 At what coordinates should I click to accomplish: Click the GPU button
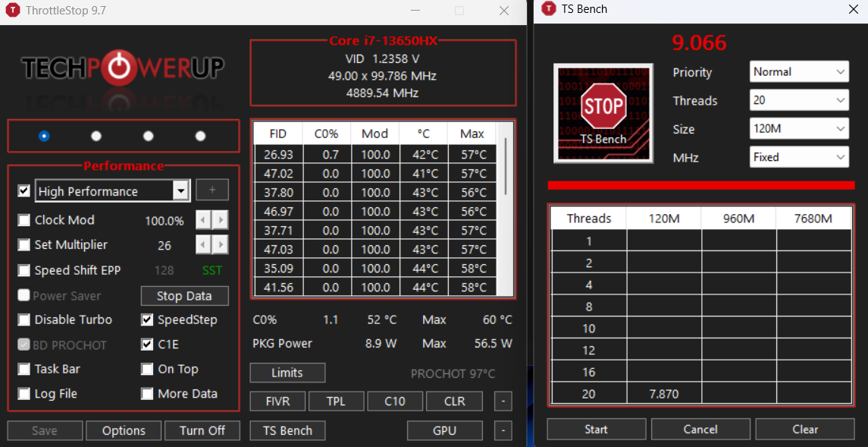point(445,430)
